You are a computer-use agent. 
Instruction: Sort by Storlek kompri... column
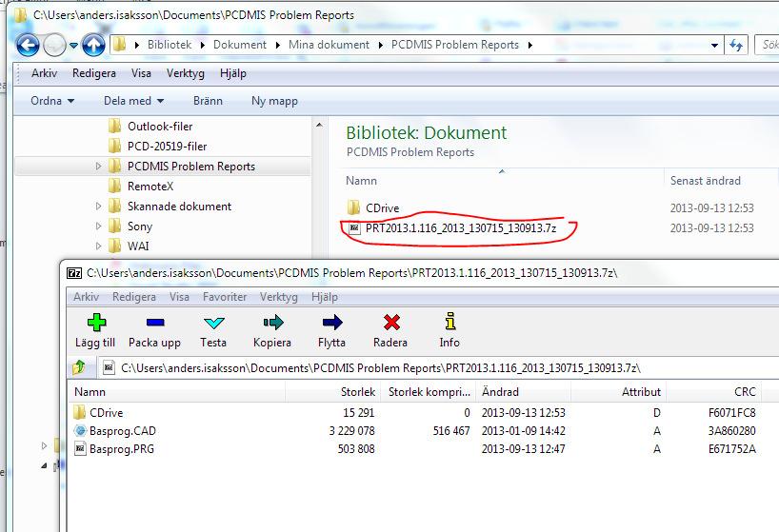coord(429,392)
